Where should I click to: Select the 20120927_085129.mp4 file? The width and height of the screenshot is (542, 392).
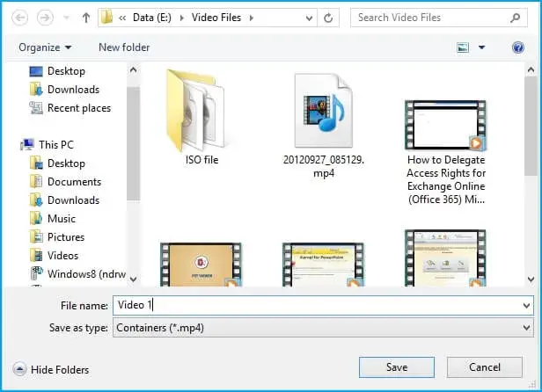[324, 125]
